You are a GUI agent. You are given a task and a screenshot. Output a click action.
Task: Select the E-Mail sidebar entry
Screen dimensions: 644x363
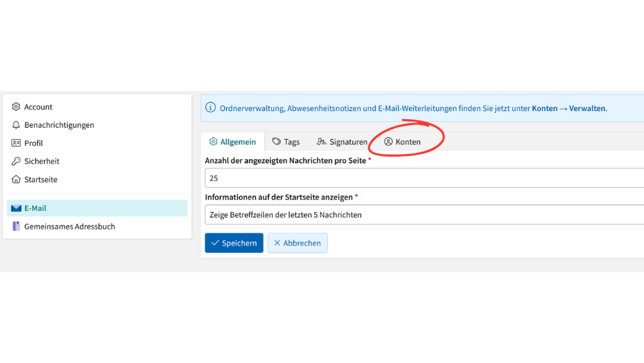tap(97, 208)
